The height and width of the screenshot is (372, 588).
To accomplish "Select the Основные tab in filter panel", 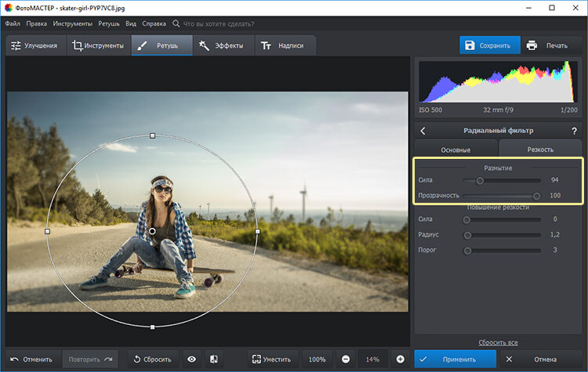I will pos(455,149).
